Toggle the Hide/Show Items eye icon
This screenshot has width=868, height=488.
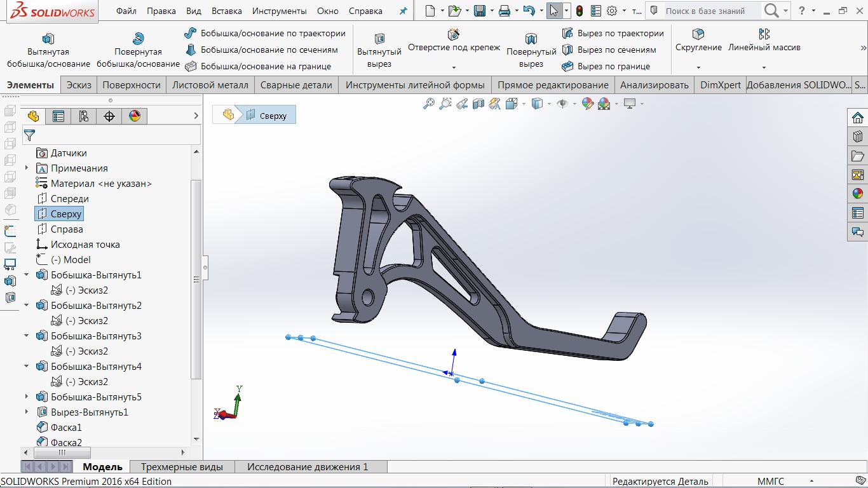pos(562,104)
